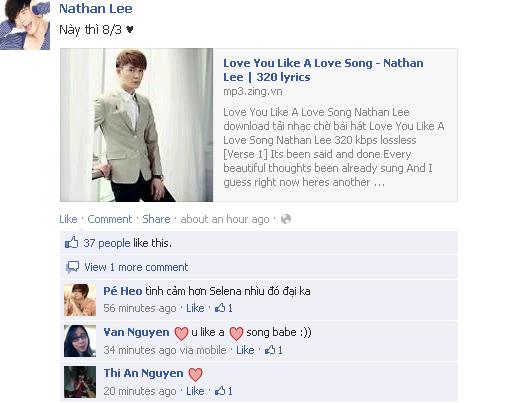This screenshot has height=403, width=520.
Task: Click thumbs-up count on Pé Heo's comment
Action: [x=224, y=308]
